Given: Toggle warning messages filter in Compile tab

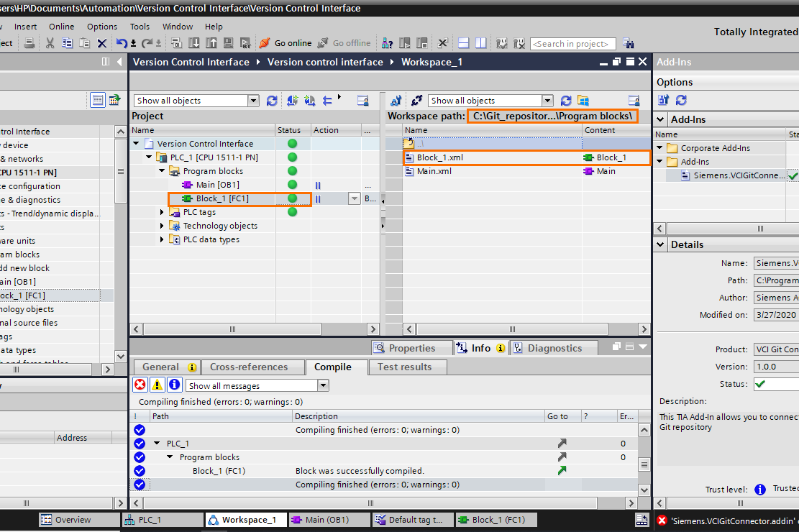Looking at the screenshot, I should click(x=157, y=385).
